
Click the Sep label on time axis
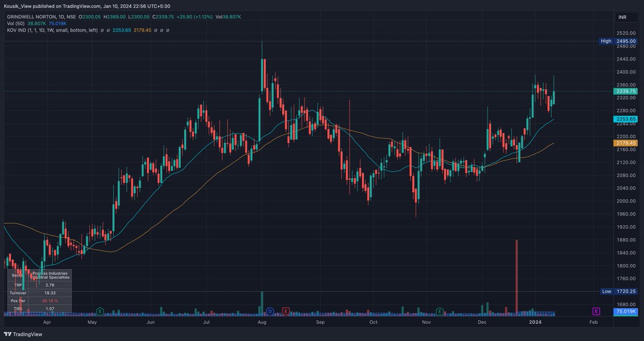tap(320, 322)
